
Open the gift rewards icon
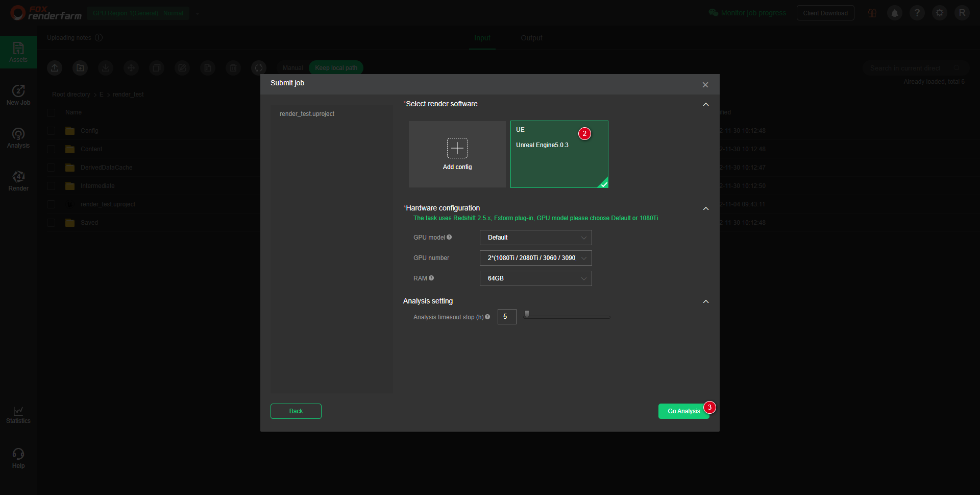point(872,13)
